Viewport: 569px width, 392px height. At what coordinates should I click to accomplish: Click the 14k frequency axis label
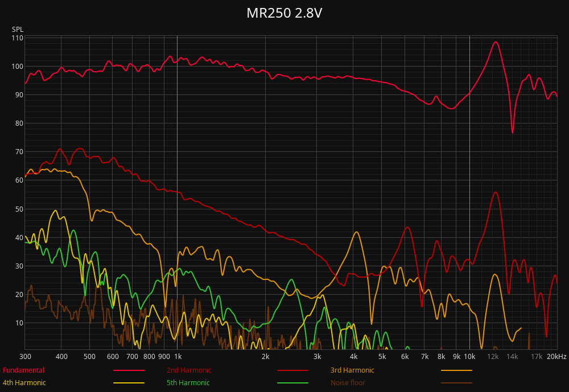coord(512,356)
